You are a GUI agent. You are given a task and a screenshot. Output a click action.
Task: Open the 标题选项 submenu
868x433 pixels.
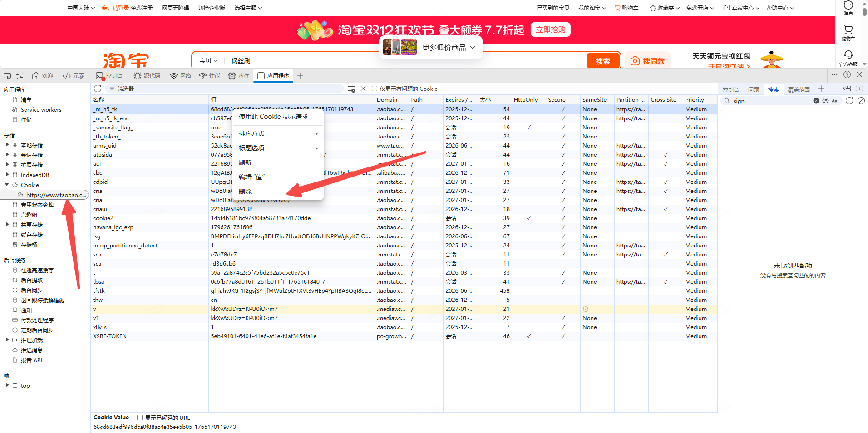coord(278,148)
